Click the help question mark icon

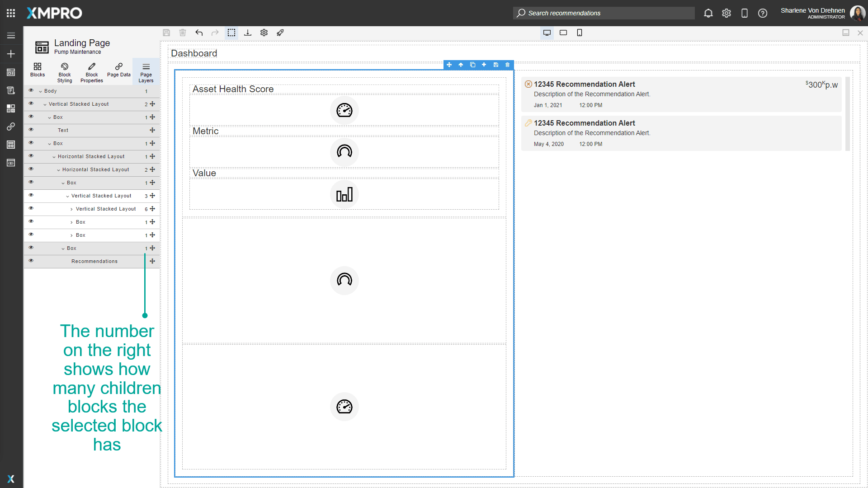click(763, 13)
